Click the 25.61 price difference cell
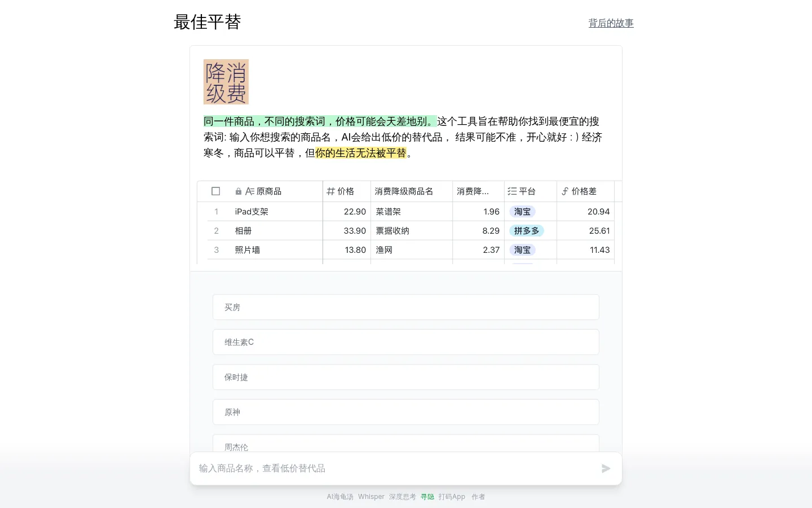Viewport: 812px width, 508px height. [585, 231]
